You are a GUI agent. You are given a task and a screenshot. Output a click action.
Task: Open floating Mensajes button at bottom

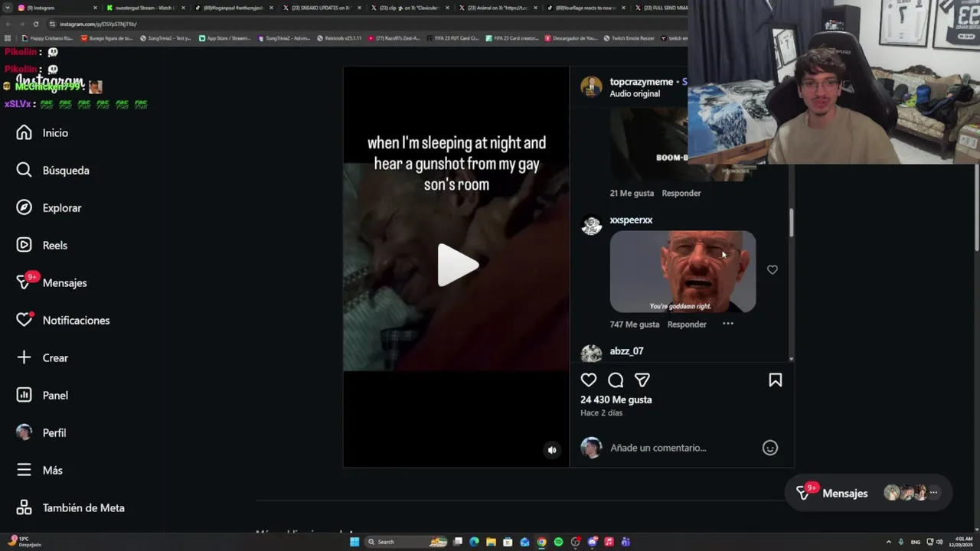pos(868,494)
